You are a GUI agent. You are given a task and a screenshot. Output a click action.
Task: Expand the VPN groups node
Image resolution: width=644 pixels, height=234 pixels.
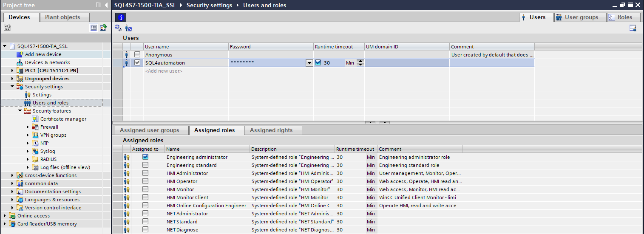28,135
